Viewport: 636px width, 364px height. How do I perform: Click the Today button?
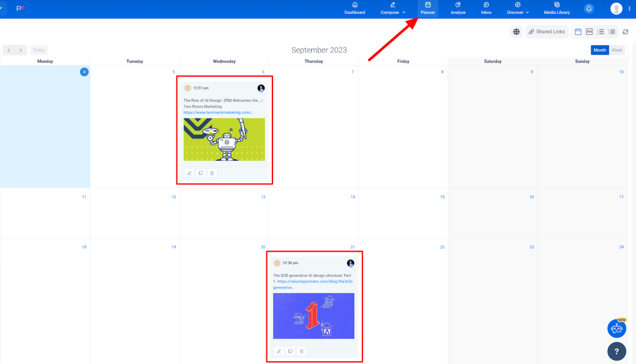click(x=38, y=50)
